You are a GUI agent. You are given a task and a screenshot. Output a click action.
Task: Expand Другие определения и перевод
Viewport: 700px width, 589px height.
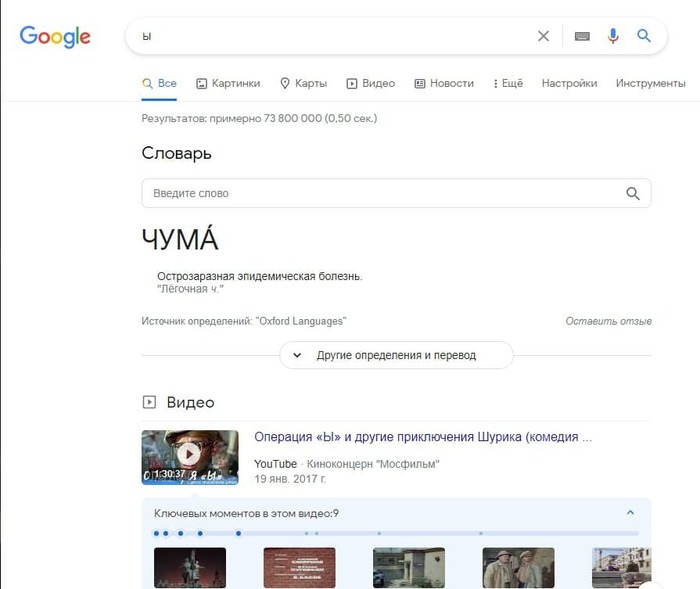[x=396, y=355]
